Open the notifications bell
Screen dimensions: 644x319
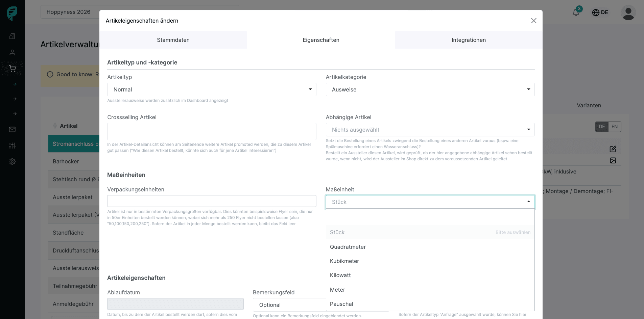(x=576, y=12)
